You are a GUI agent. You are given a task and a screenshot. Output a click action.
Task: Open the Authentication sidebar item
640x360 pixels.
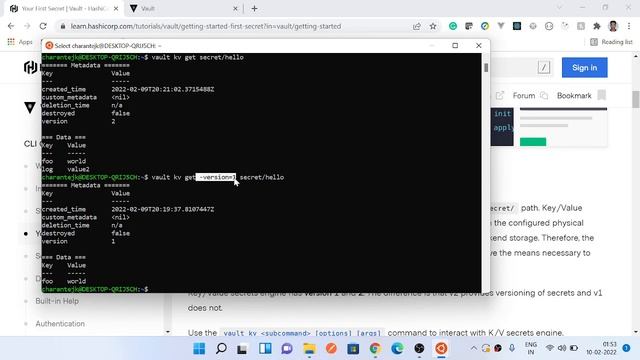click(60, 324)
